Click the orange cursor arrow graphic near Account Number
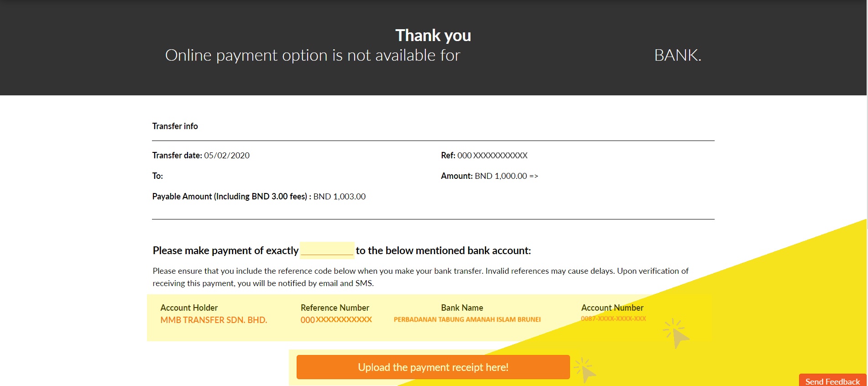The width and height of the screenshot is (868, 386). (673, 333)
